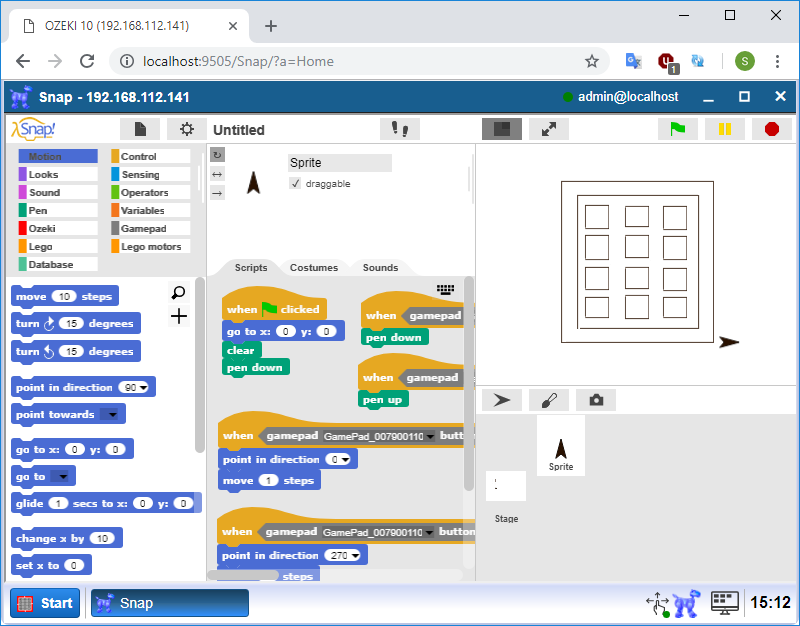Take a camera snapshot sprite
The image size is (800, 626).
(x=596, y=400)
